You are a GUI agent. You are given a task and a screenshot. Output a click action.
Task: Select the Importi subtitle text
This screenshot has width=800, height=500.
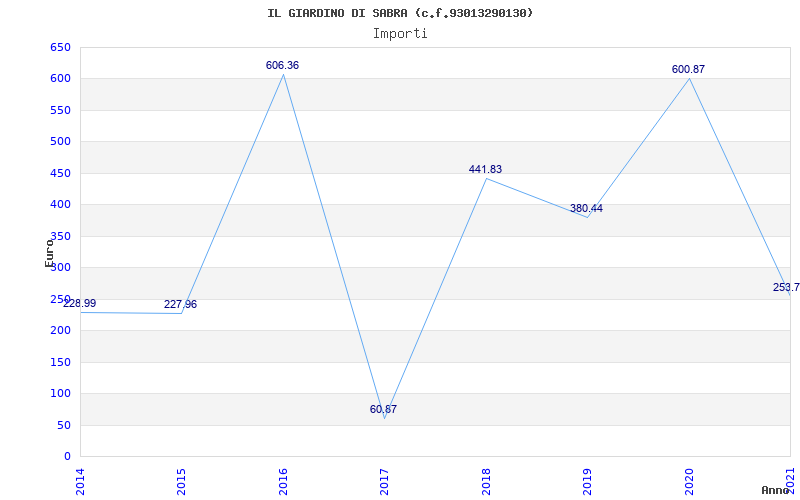pyautogui.click(x=400, y=34)
